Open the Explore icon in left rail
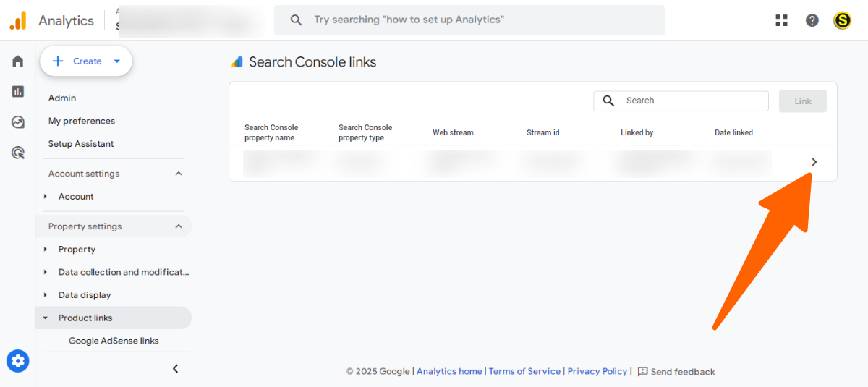 tap(18, 122)
